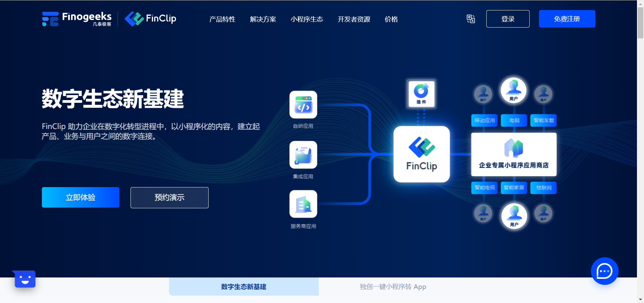Open 开发者资源 menu
The image size is (644, 303).
354,19
